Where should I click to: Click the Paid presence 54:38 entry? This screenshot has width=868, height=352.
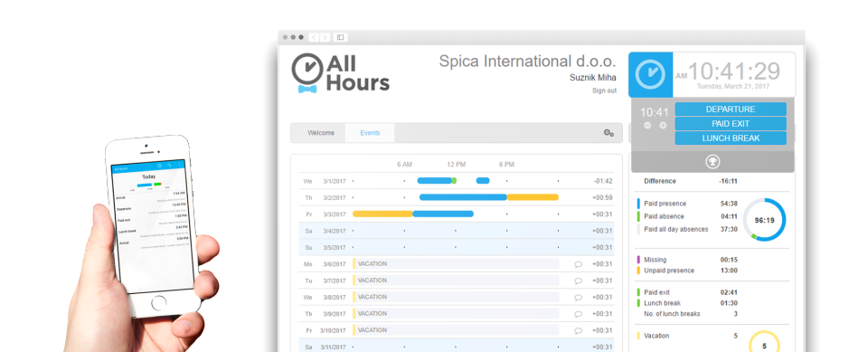tap(687, 204)
